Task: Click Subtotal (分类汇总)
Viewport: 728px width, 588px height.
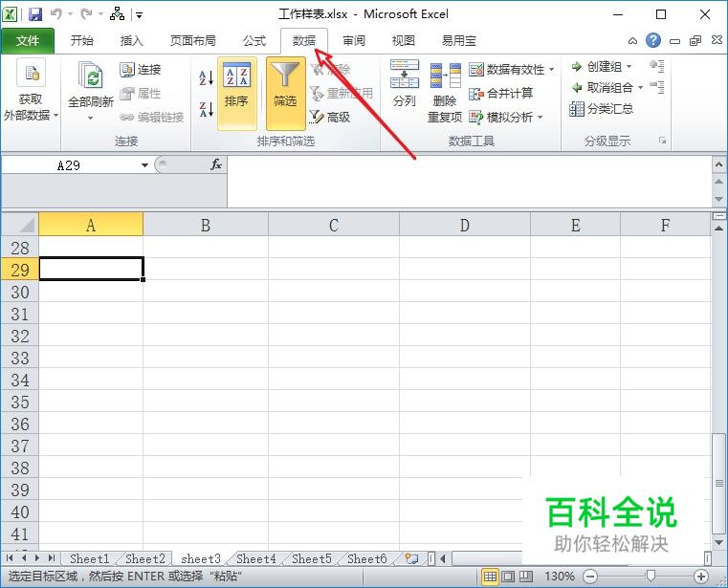Action: click(602, 109)
